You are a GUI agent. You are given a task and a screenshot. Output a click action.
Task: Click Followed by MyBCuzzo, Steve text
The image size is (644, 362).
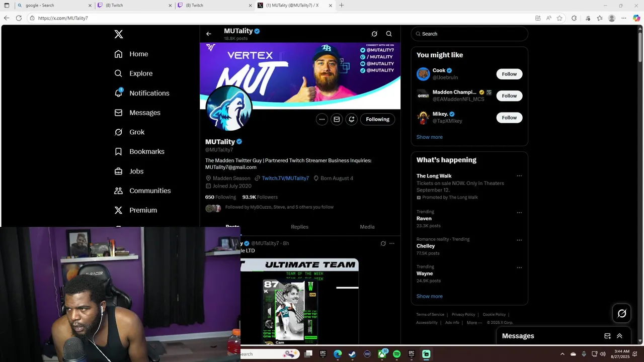pos(279,207)
